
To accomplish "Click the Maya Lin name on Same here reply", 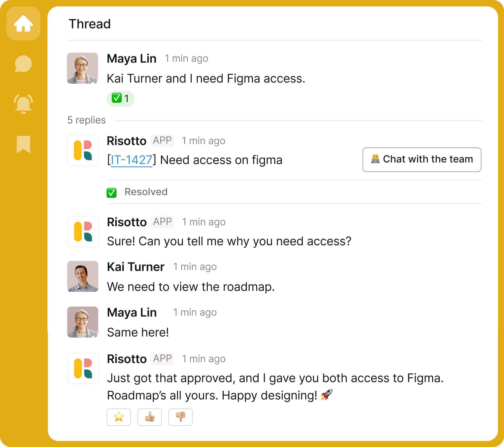I will (x=132, y=312).
